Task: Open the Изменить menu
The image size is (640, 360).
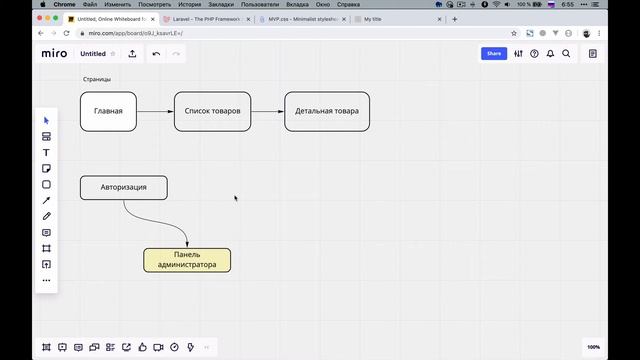Action: point(118,4)
